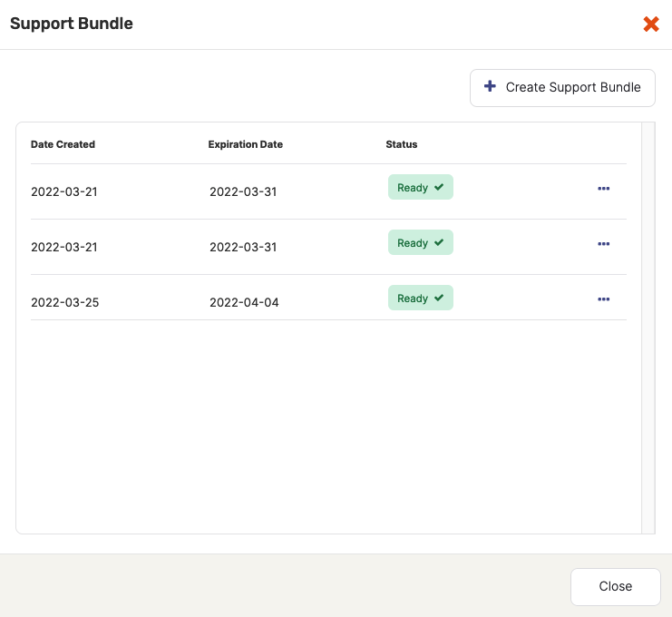This screenshot has width=672, height=617.
Task: Sort by the Date Created column header
Action: point(63,144)
